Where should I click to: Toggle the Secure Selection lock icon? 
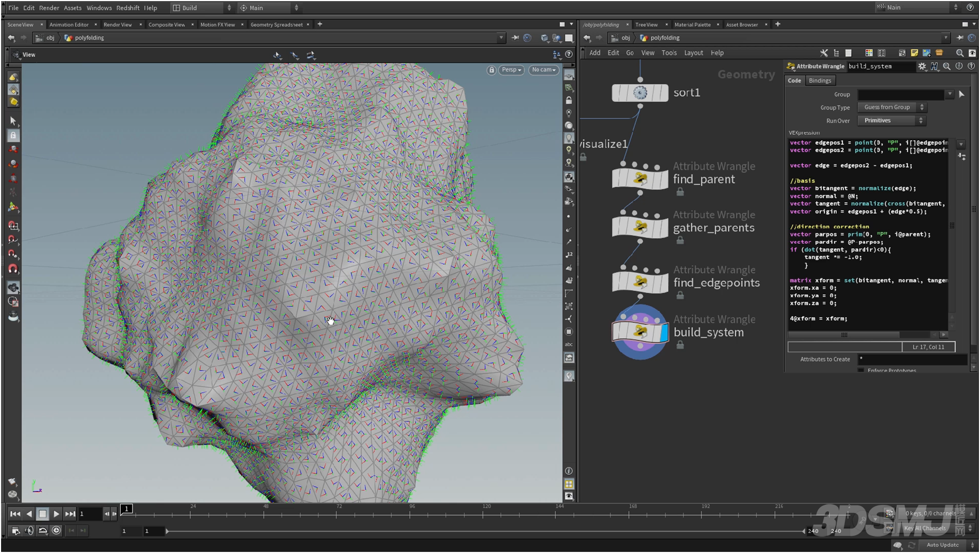coord(13,135)
